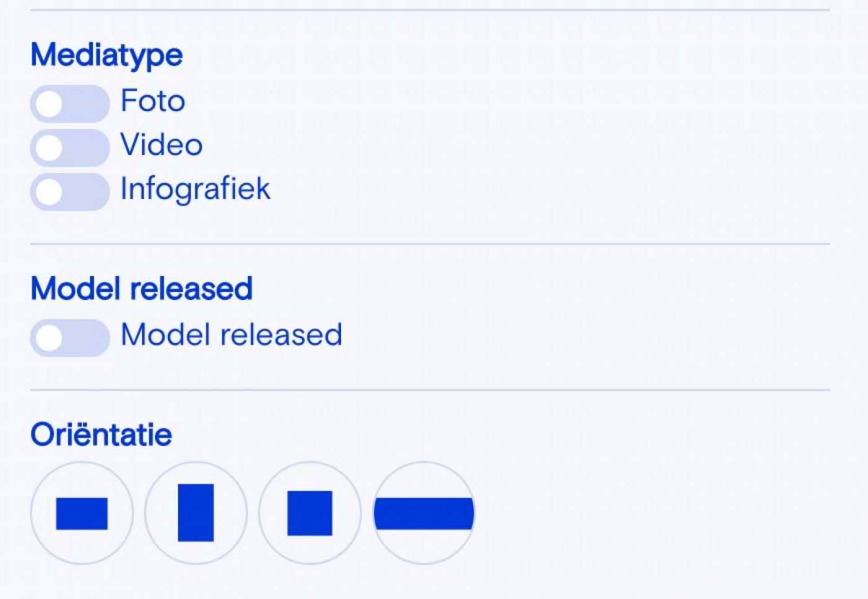Enable the Video media type toggle
868x599 pixels.
(69, 148)
